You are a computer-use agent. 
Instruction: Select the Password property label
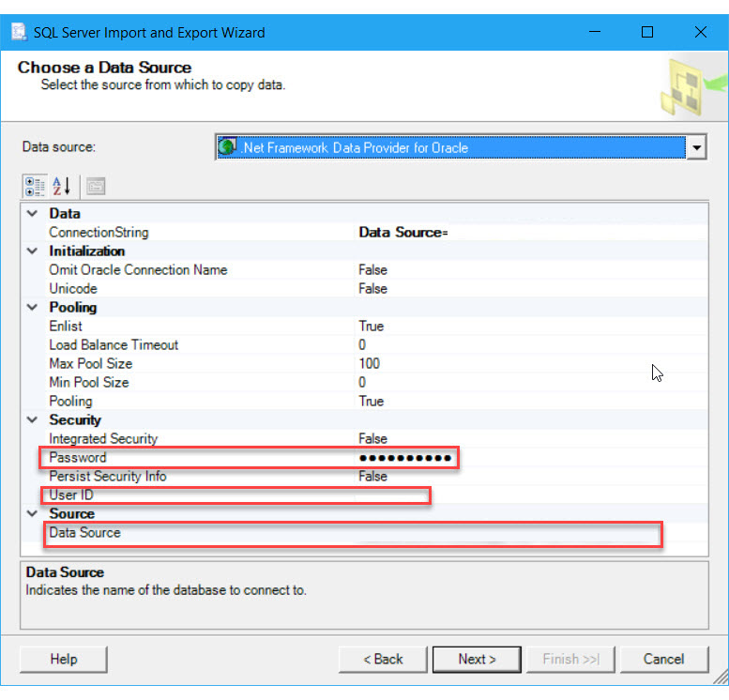click(x=78, y=458)
